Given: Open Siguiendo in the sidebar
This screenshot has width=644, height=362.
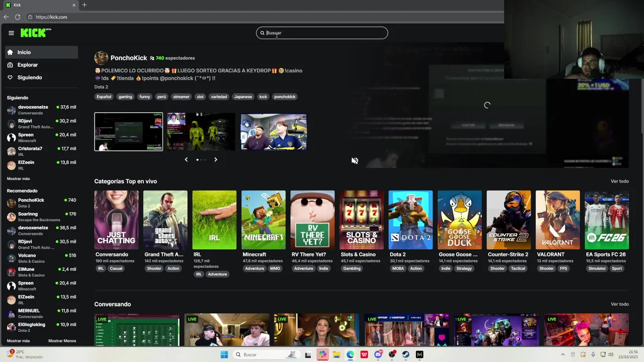Looking at the screenshot, I should (42, 77).
